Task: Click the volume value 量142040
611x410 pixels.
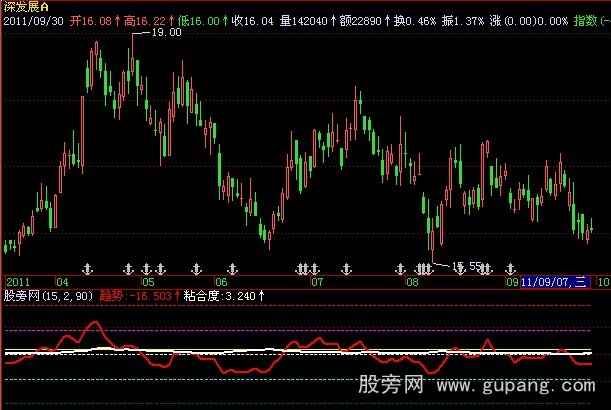Action: pyautogui.click(x=304, y=21)
